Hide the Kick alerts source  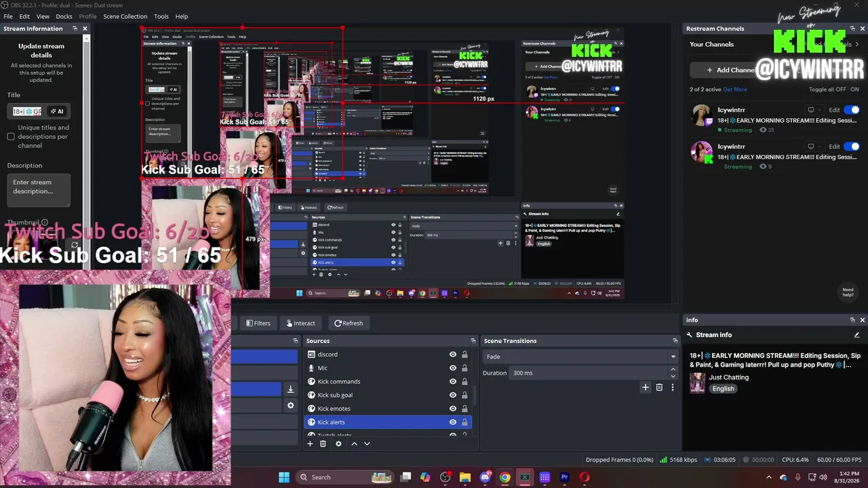point(453,422)
